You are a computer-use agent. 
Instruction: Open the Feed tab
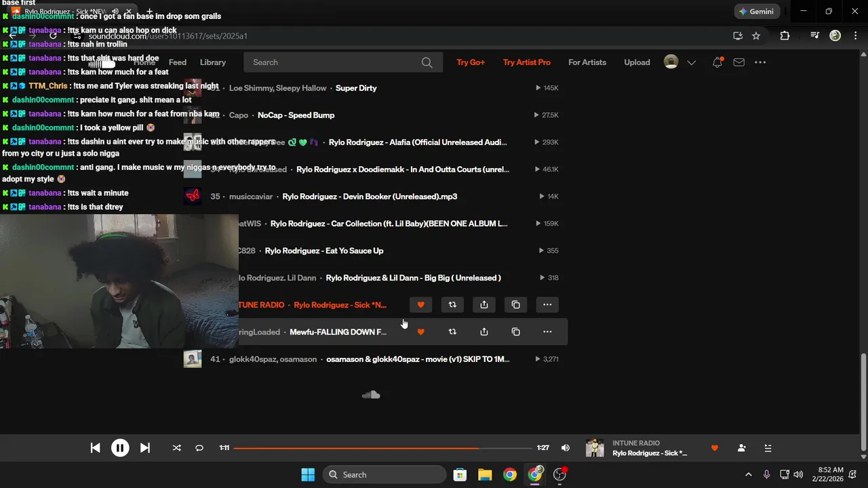(178, 62)
